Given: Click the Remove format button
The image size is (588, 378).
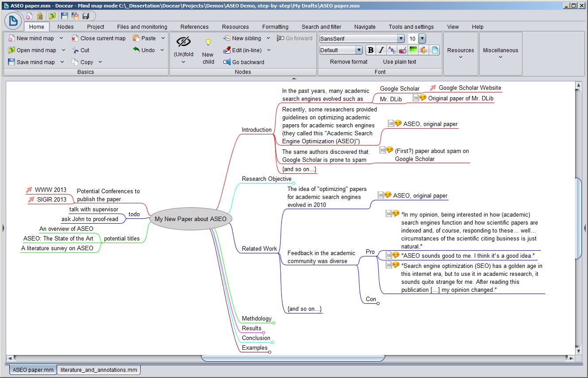Looking at the screenshot, I should (349, 62).
